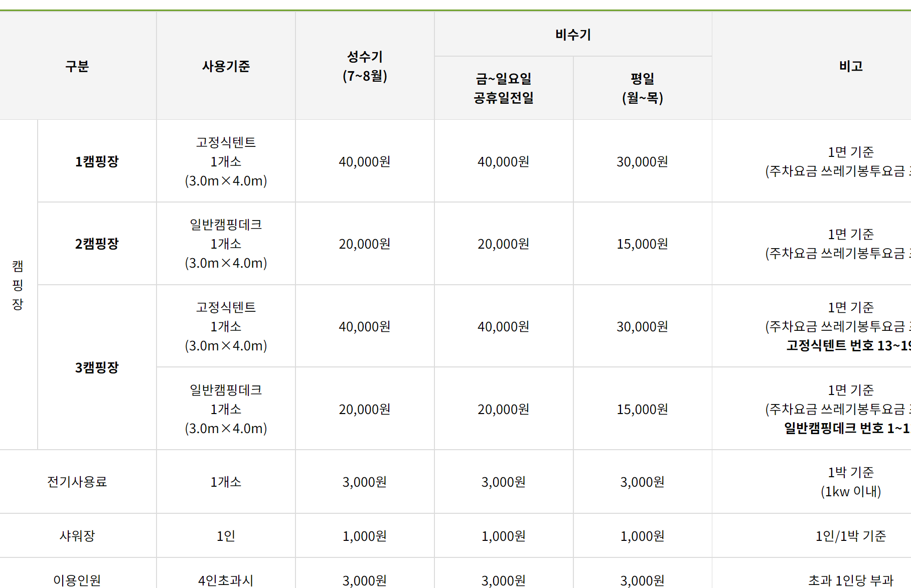Image resolution: width=911 pixels, height=588 pixels.
Task: Click 3캠핑장 고정식텐트 weekday price 30,000원
Action: 643,326
